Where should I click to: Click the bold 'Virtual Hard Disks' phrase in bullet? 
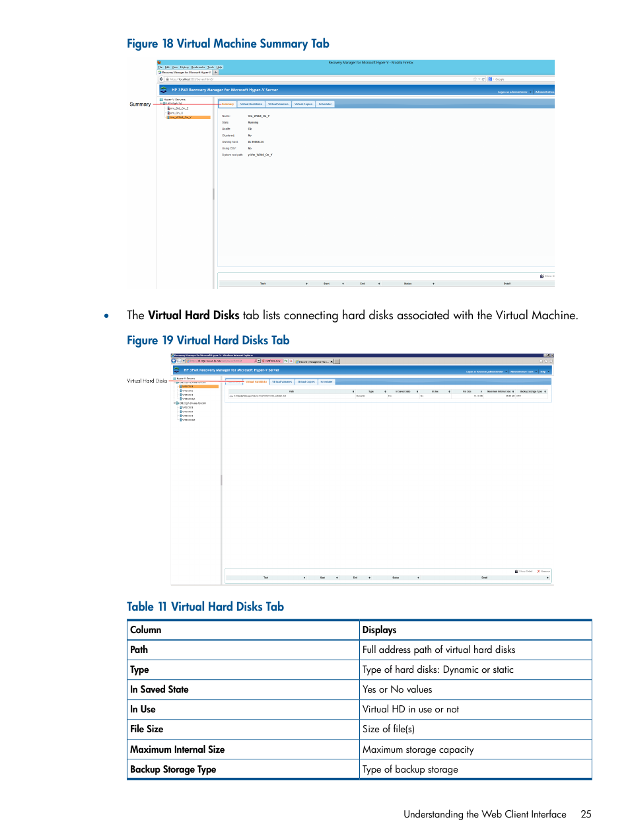pos(193,315)
